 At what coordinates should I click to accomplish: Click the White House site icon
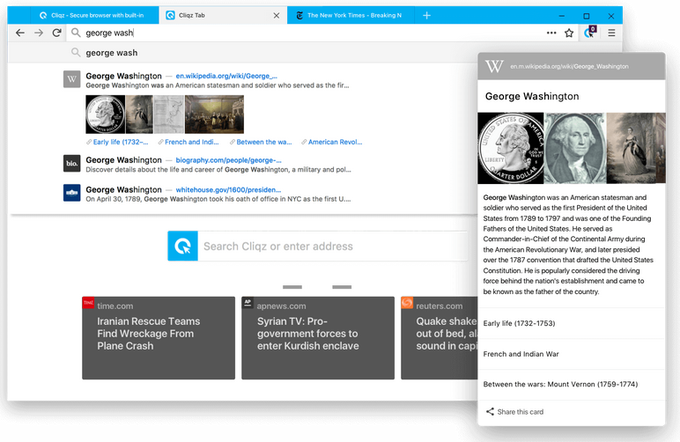(72, 193)
